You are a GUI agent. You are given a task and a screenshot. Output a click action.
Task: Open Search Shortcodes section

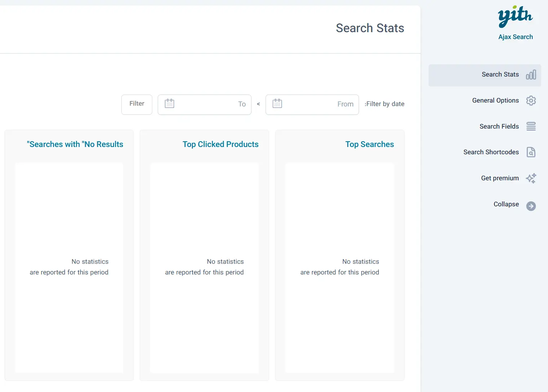(485, 152)
